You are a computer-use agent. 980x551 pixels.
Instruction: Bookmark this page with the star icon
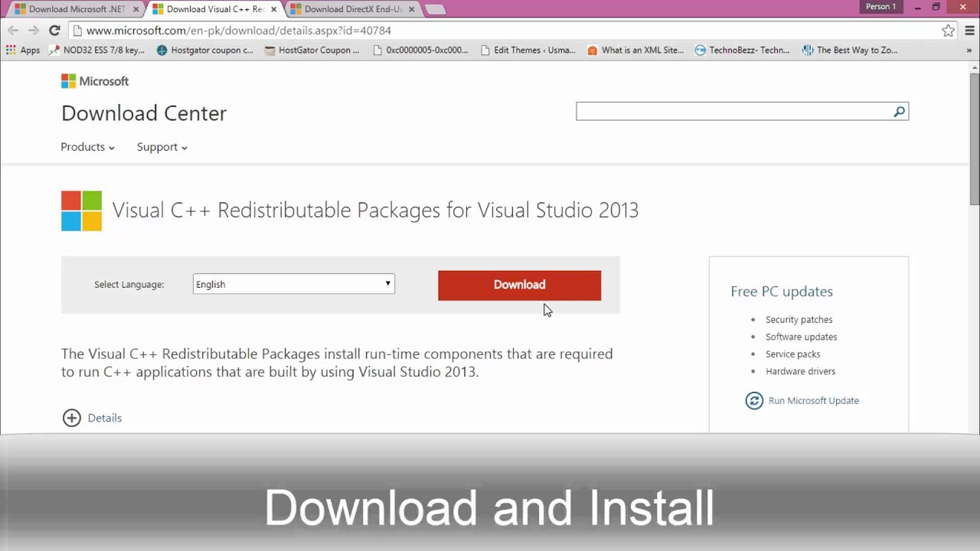coord(948,31)
